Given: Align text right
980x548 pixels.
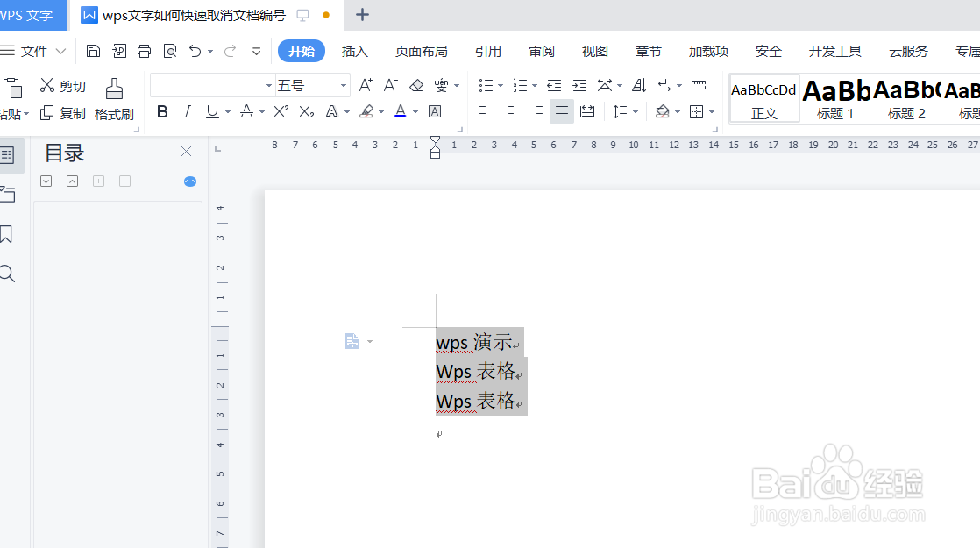Looking at the screenshot, I should pyautogui.click(x=536, y=112).
